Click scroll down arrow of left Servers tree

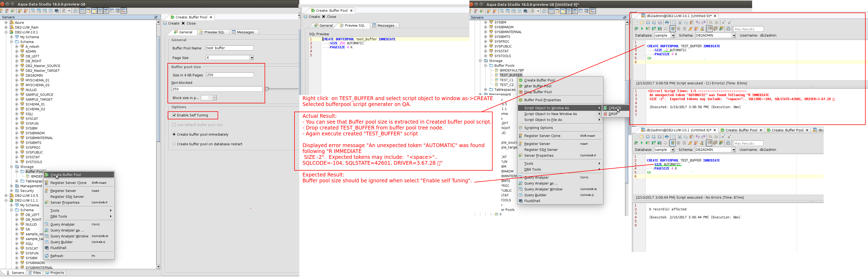pos(158,266)
